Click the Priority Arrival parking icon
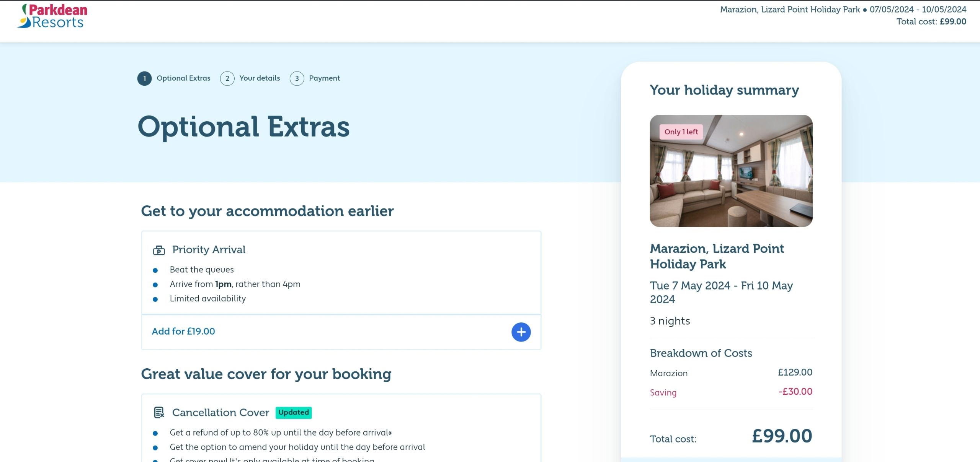 (x=159, y=250)
